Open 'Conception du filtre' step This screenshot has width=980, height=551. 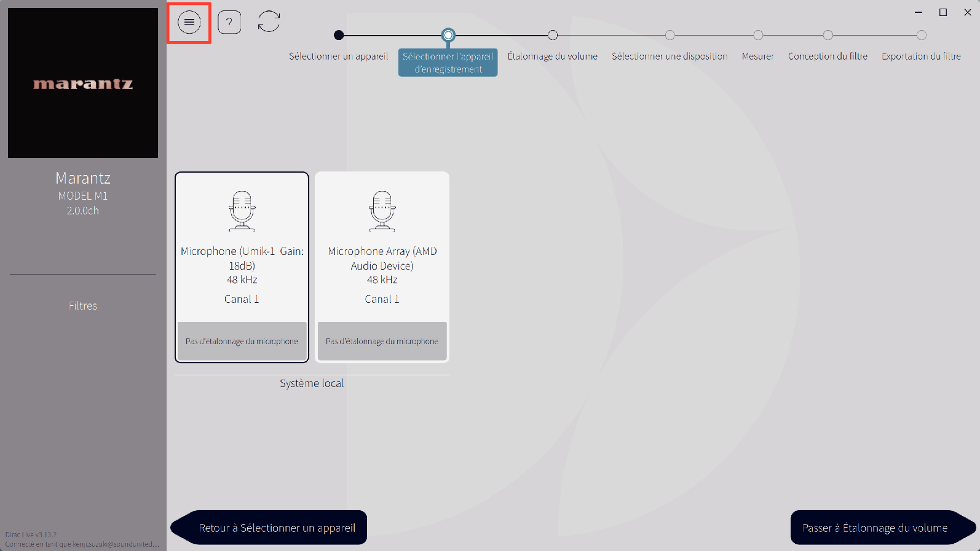click(828, 36)
